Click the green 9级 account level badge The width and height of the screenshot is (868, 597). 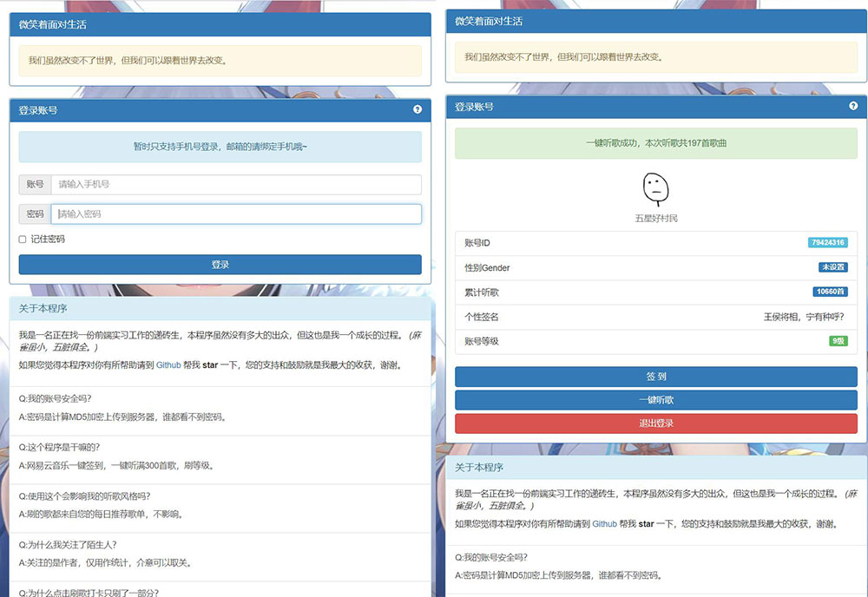[x=838, y=341]
